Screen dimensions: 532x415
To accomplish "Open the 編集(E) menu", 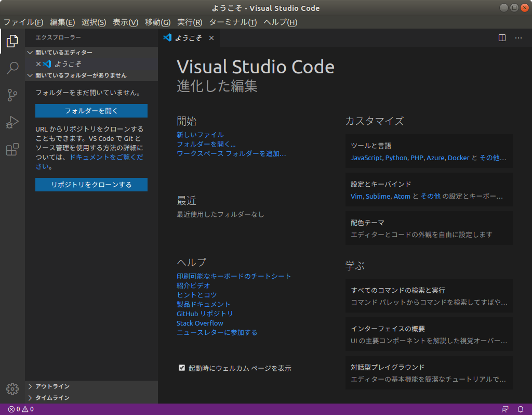I will 62,22.
